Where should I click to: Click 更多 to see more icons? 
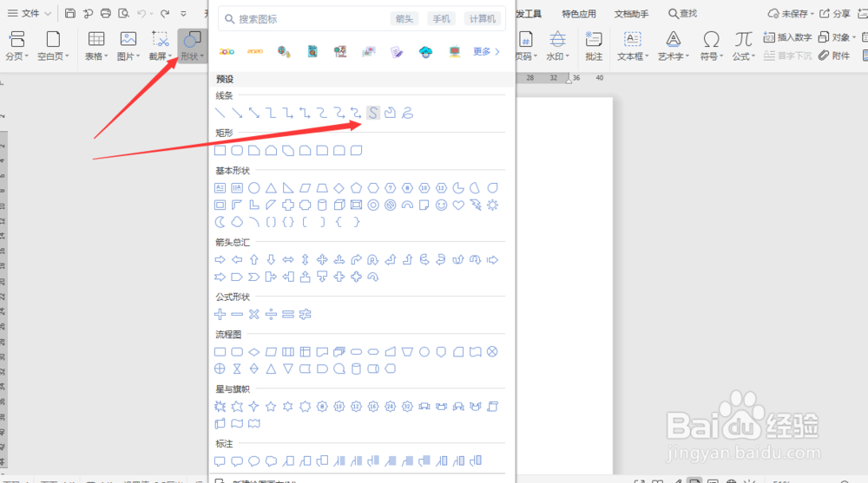[x=486, y=51]
